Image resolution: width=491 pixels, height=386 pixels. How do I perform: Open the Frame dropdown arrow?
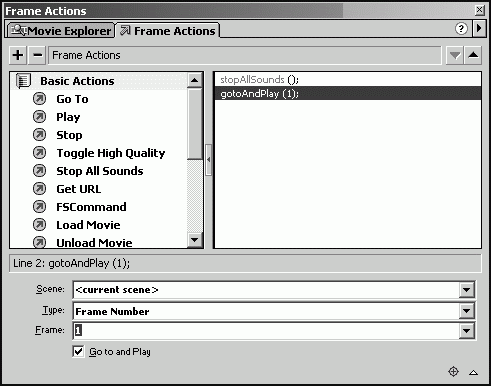(x=466, y=331)
